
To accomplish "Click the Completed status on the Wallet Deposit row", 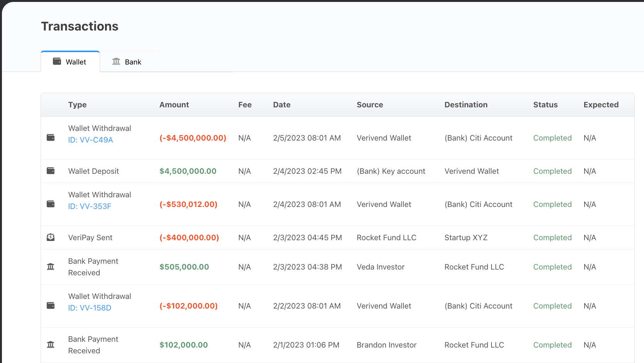I will point(552,171).
